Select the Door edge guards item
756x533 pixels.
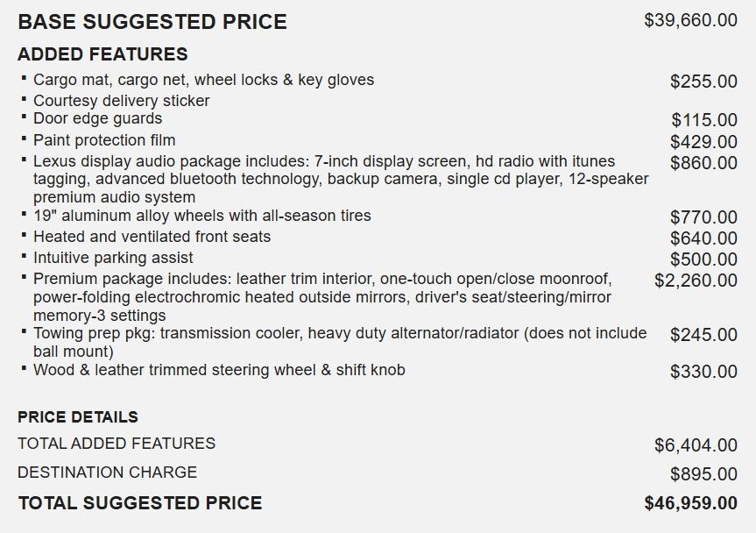98,118
